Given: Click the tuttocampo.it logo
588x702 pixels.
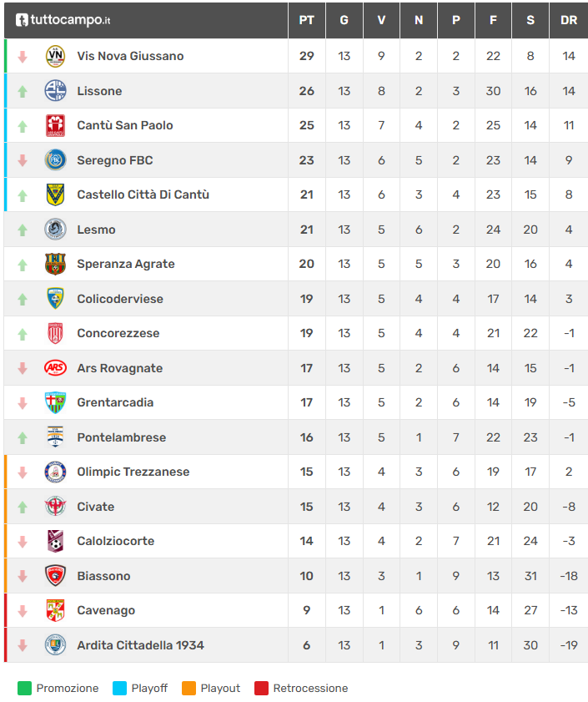Looking at the screenshot, I should point(63,20).
